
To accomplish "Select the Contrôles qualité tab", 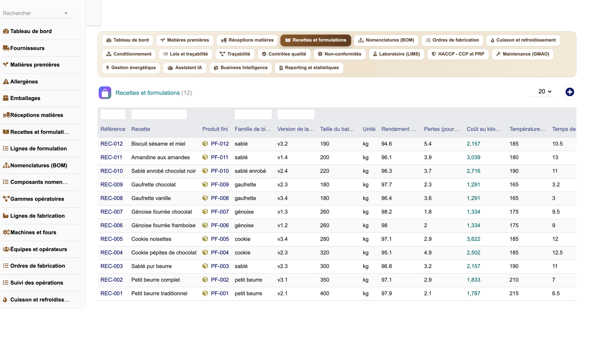I will click(284, 54).
